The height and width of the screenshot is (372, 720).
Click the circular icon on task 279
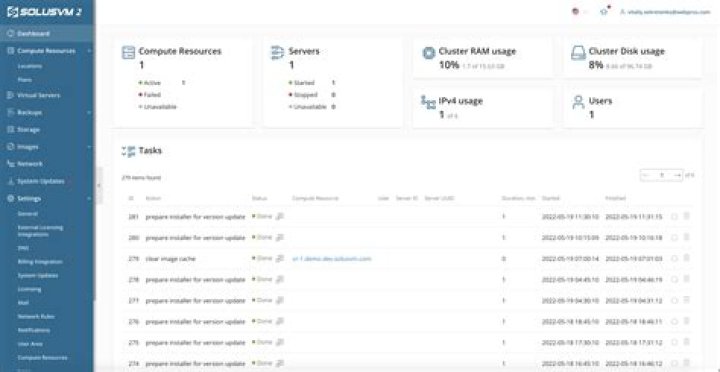tap(674, 259)
